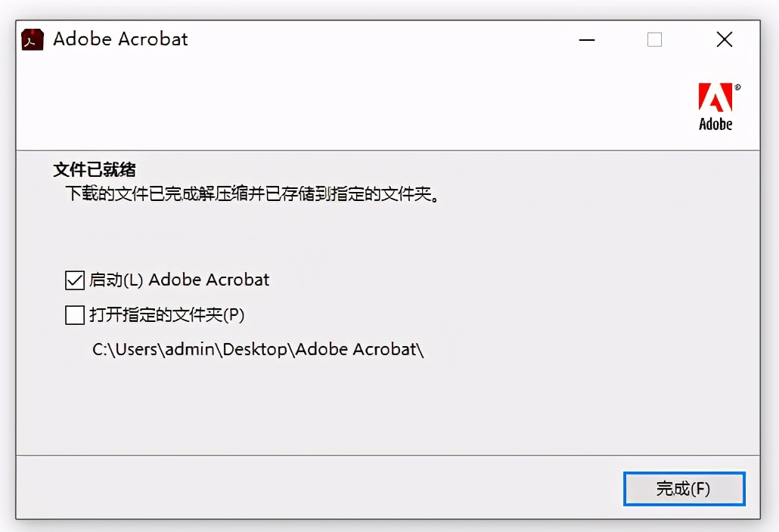
Task: Click the 'Adobe Acrobat' title bar text
Action: click(121, 39)
